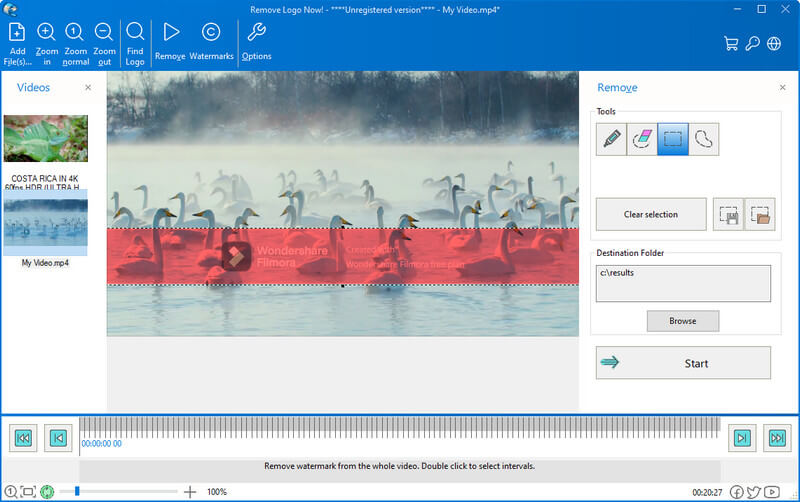Select the Eraser tool
800x502 pixels.
coord(641,140)
